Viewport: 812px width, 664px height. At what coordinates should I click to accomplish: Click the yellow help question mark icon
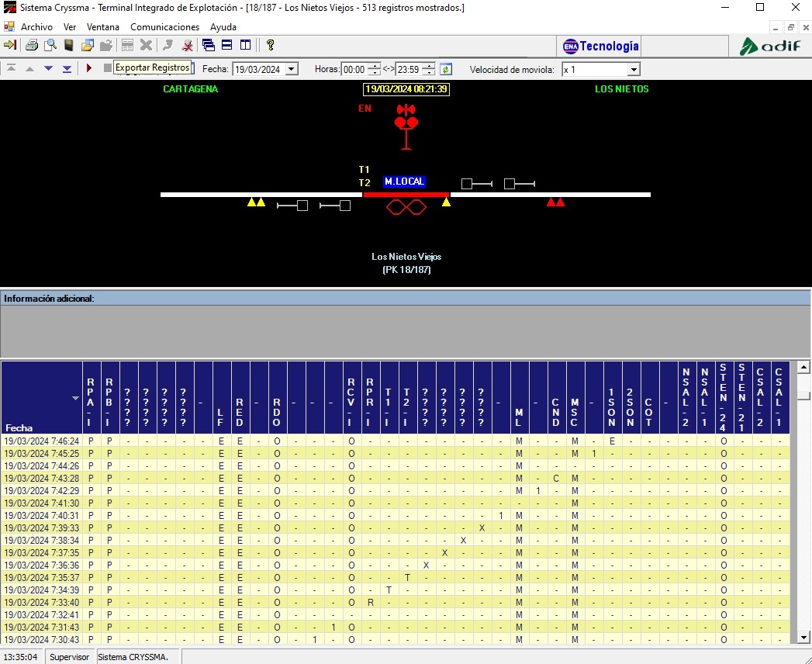(270, 46)
